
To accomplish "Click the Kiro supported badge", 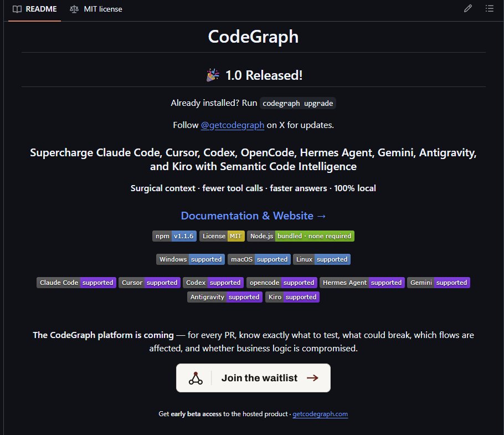I will (x=292, y=297).
